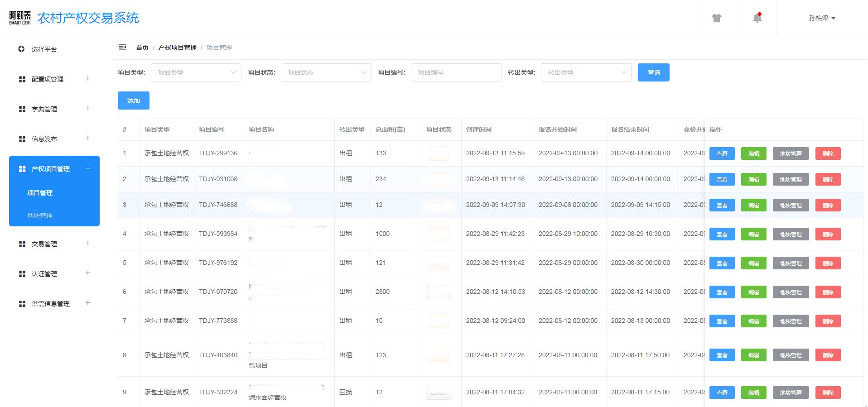Click 产权项目管理 breadcrumb
The image size is (868, 407).
tap(178, 48)
